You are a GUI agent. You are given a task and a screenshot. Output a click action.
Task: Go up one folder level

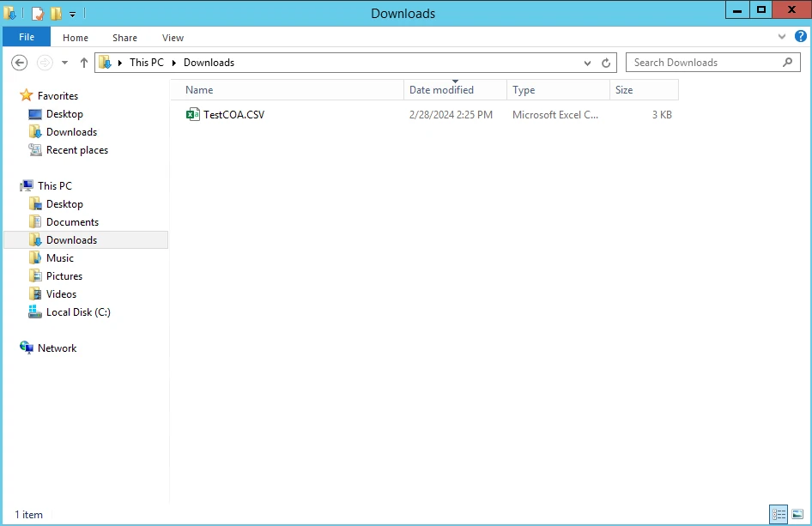pos(84,63)
